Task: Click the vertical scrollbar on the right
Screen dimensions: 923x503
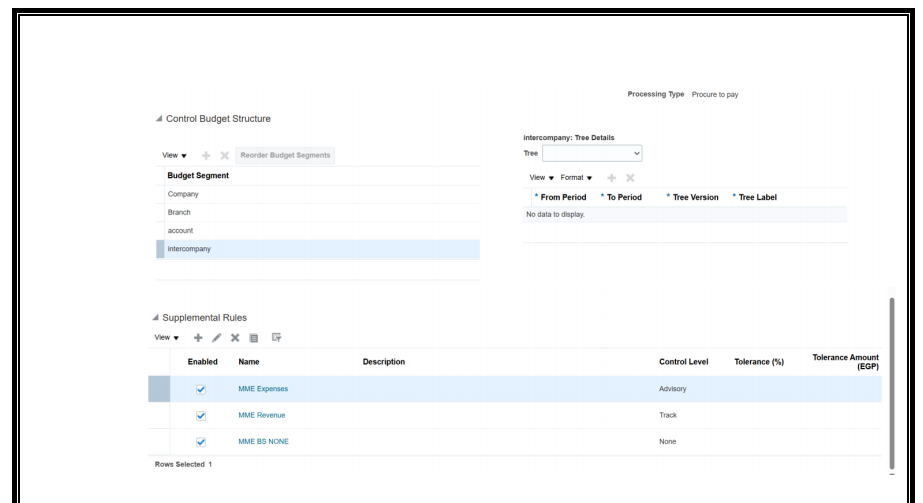Action: [x=891, y=380]
